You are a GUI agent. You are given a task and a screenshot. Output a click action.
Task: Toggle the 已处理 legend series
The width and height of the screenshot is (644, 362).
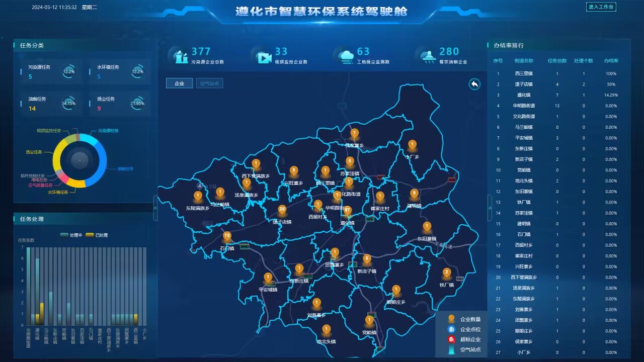pyautogui.click(x=96, y=235)
